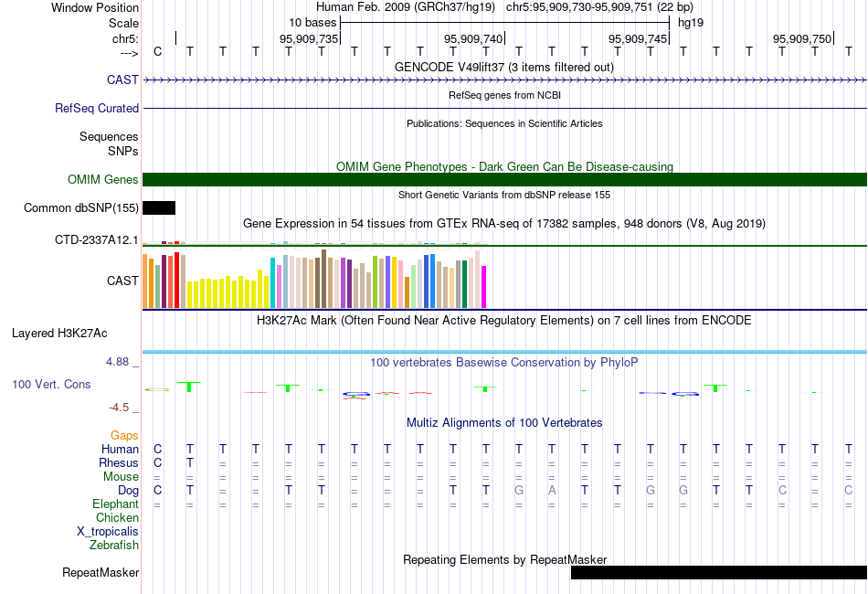Screen dimensions: 868x594
Task: Click the C base in the sequence row
Action: click(x=158, y=51)
